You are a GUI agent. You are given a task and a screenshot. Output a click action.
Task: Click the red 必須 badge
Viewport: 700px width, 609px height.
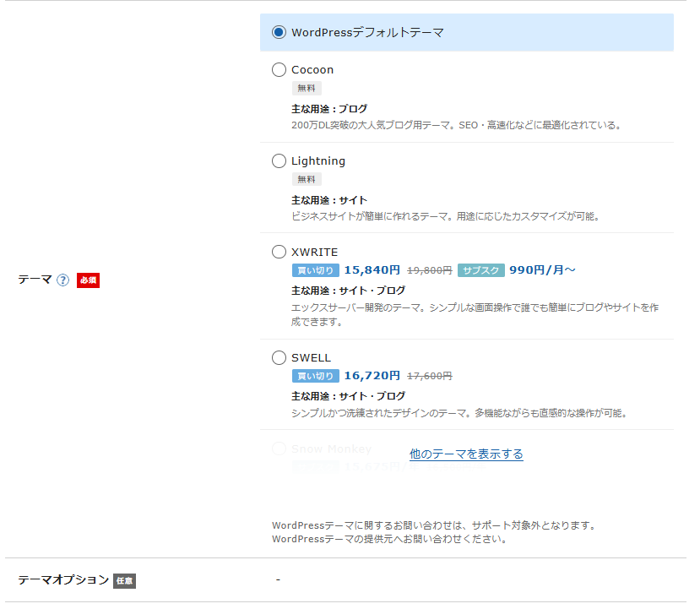click(x=88, y=280)
